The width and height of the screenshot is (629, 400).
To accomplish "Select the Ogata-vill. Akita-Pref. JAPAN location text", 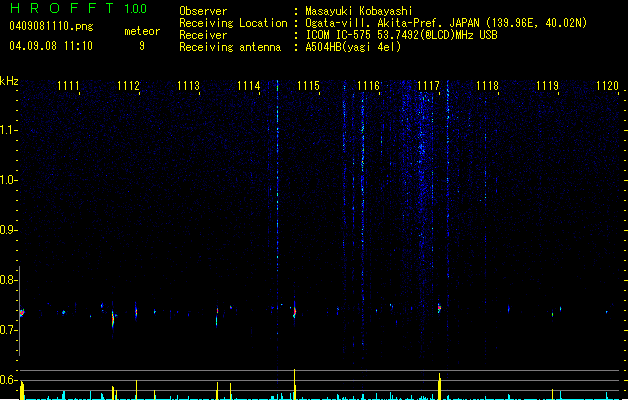I will tap(446, 23).
